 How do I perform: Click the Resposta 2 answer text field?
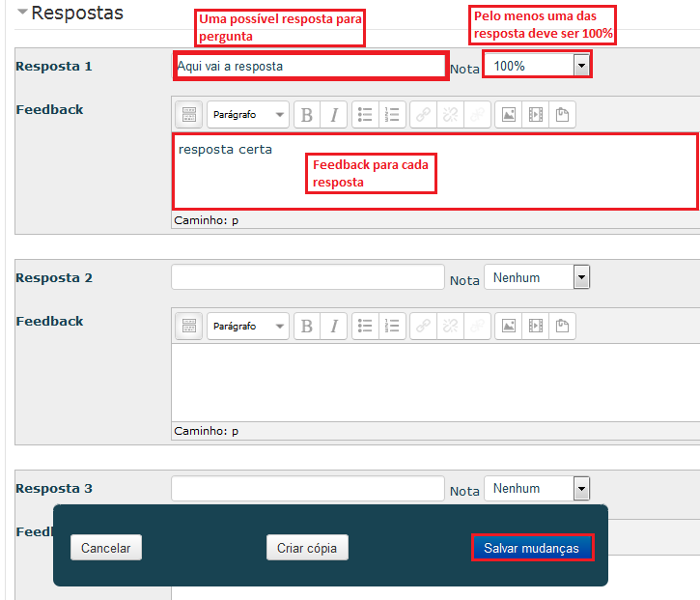click(307, 277)
